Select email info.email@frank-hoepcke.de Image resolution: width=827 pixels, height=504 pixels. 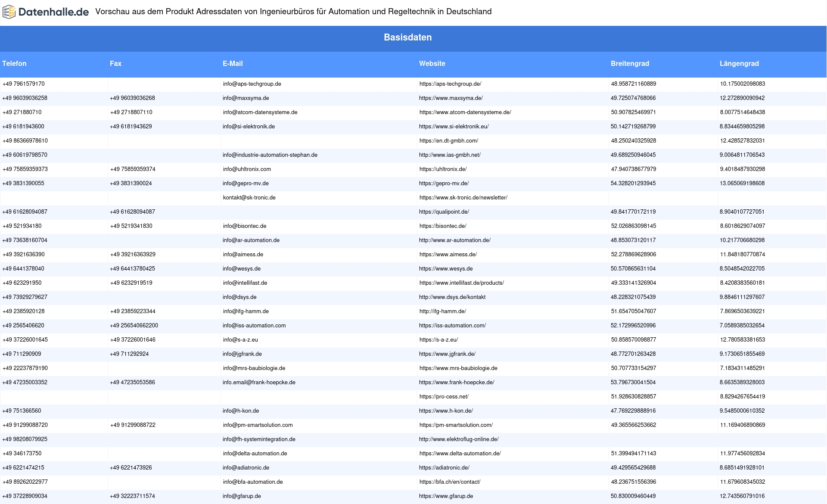(259, 383)
